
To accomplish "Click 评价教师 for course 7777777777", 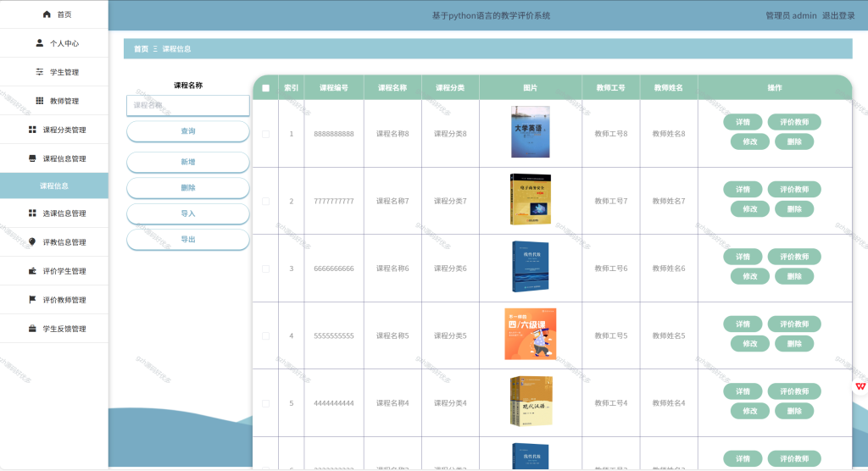I will click(793, 189).
